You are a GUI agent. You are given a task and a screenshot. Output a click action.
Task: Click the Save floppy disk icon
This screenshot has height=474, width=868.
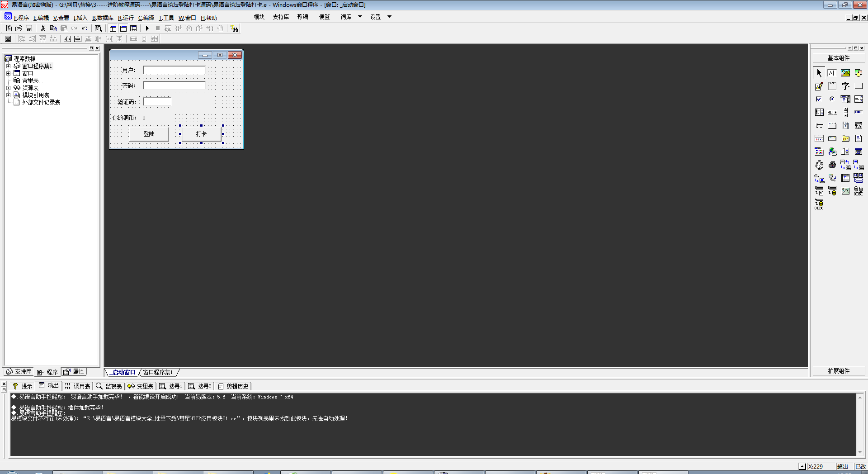(x=29, y=28)
